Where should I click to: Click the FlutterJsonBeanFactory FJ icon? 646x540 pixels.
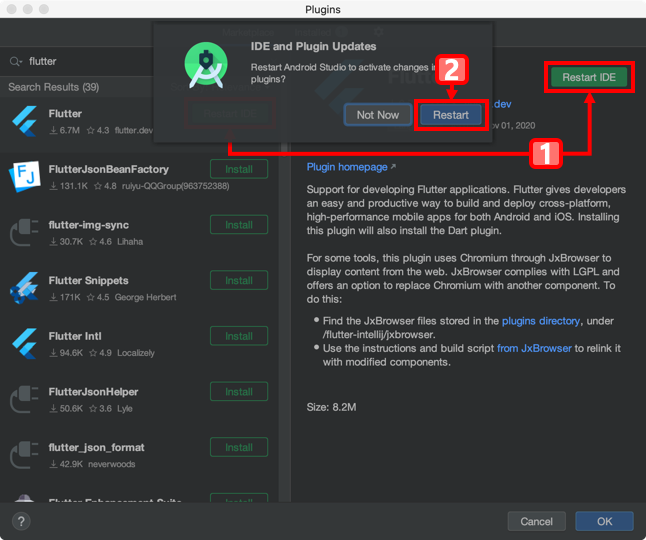[24, 177]
